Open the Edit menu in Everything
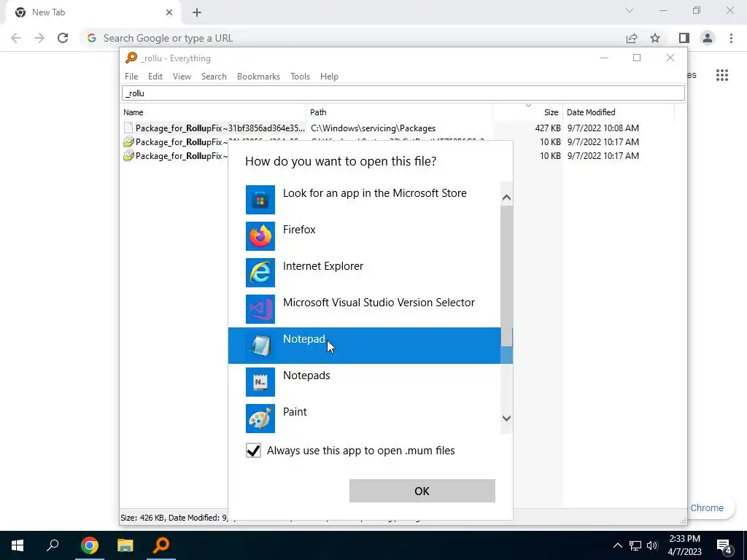Screen dimensions: 747x560 tap(155, 76)
